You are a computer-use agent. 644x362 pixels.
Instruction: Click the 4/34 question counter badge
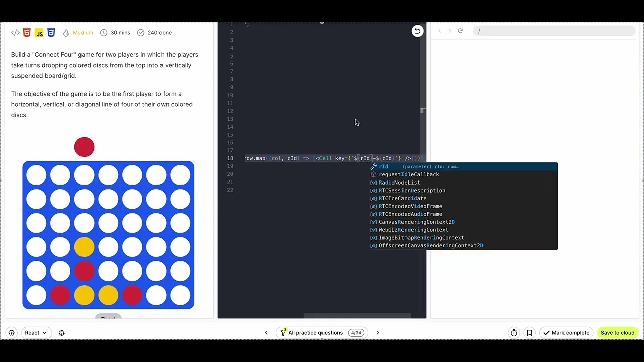pos(356,333)
